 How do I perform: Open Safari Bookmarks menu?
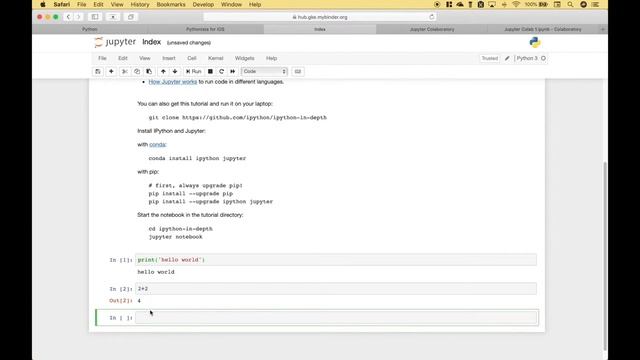click(171, 4)
